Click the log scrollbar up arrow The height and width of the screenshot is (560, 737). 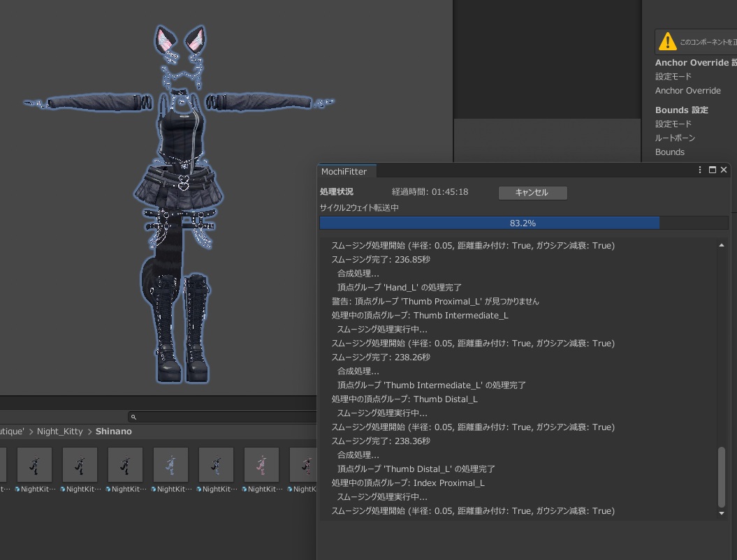click(x=722, y=245)
